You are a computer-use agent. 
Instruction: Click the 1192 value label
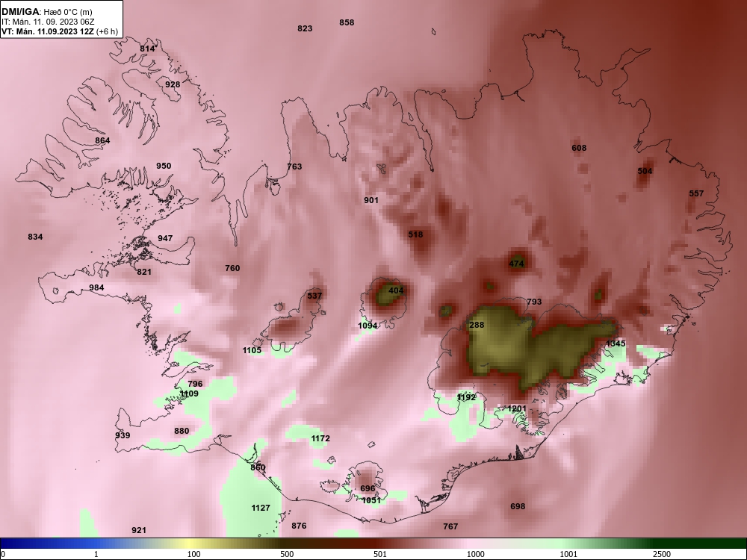pyautogui.click(x=466, y=397)
